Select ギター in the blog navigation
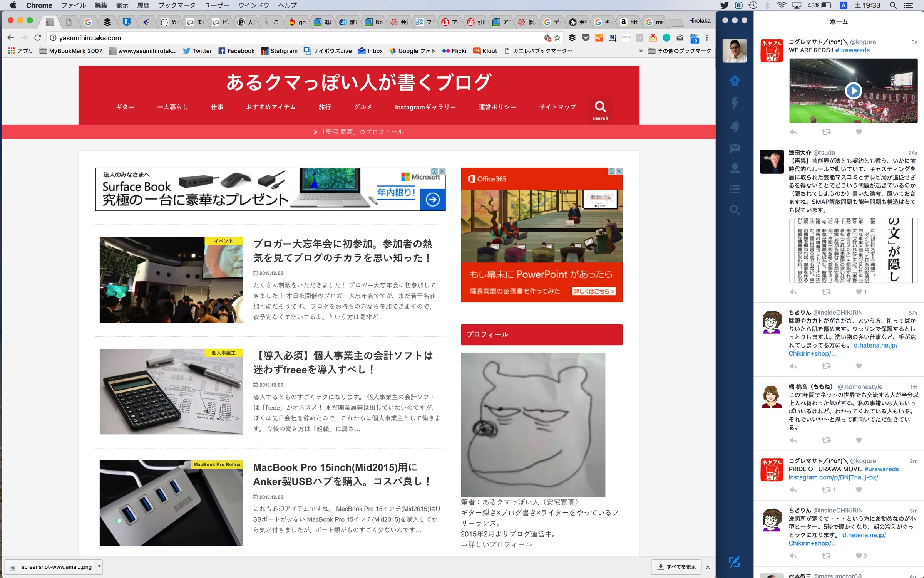The height and width of the screenshot is (578, 924). tap(125, 107)
